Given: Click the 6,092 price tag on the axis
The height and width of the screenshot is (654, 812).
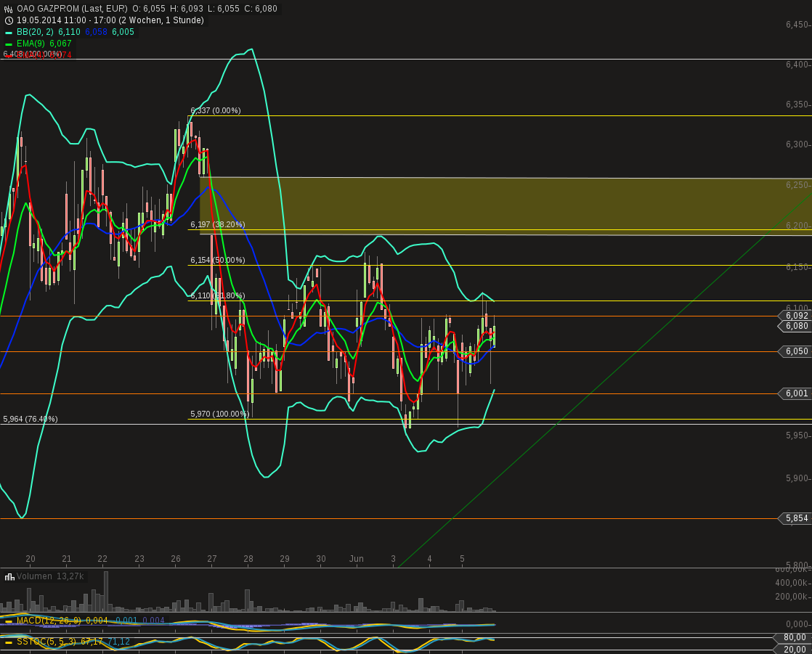Looking at the screenshot, I should [795, 316].
